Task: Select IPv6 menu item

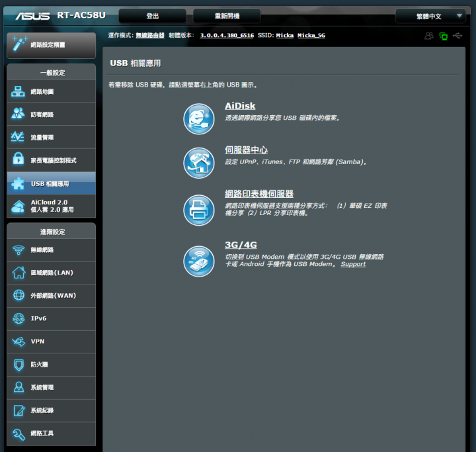Action: (x=52, y=318)
